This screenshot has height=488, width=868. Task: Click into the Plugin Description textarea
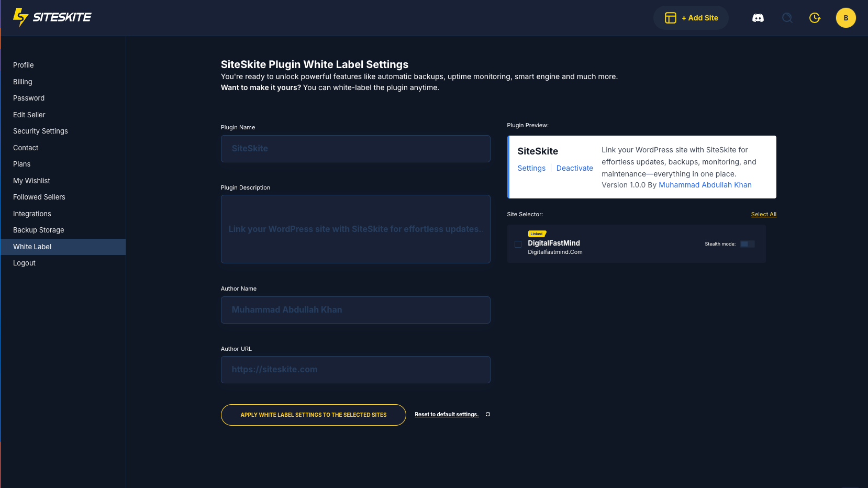click(x=355, y=229)
